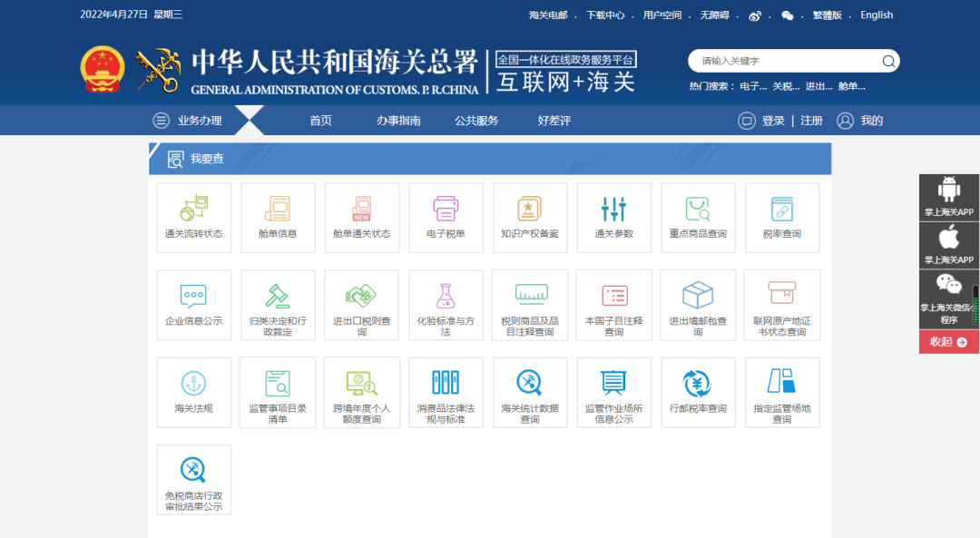Viewport: 980px width, 538px height.
Task: Open 公共服务 navigation item
Action: point(476,121)
